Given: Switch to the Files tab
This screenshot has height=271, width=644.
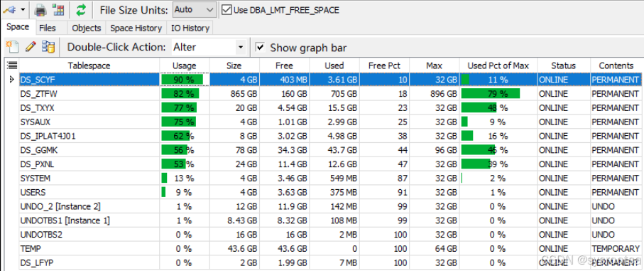Looking at the screenshot, I should coord(48,28).
